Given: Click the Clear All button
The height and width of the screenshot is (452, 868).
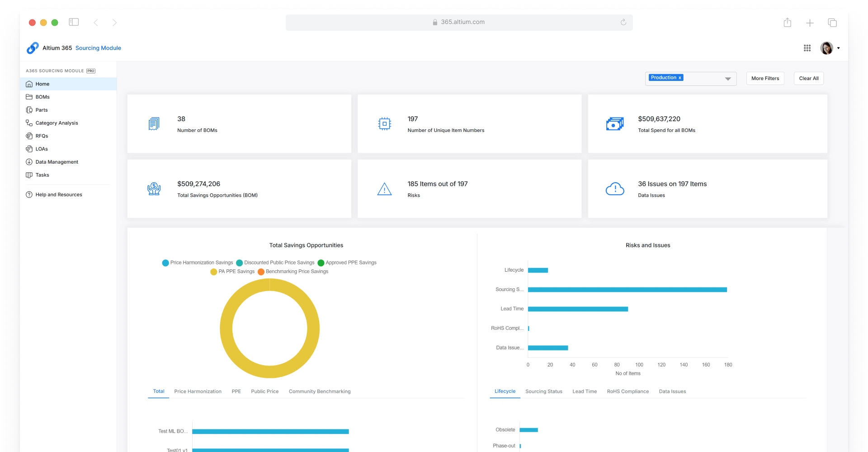Looking at the screenshot, I should coord(809,78).
